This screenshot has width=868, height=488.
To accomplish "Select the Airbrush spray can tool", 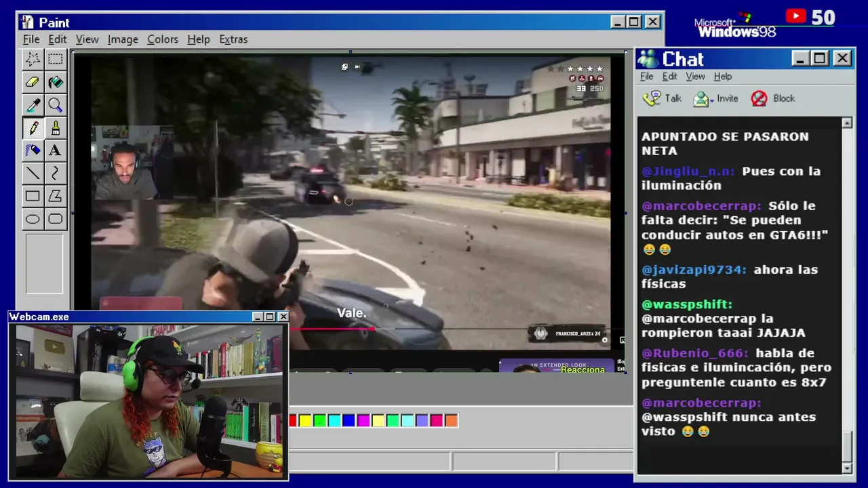I will [x=33, y=150].
